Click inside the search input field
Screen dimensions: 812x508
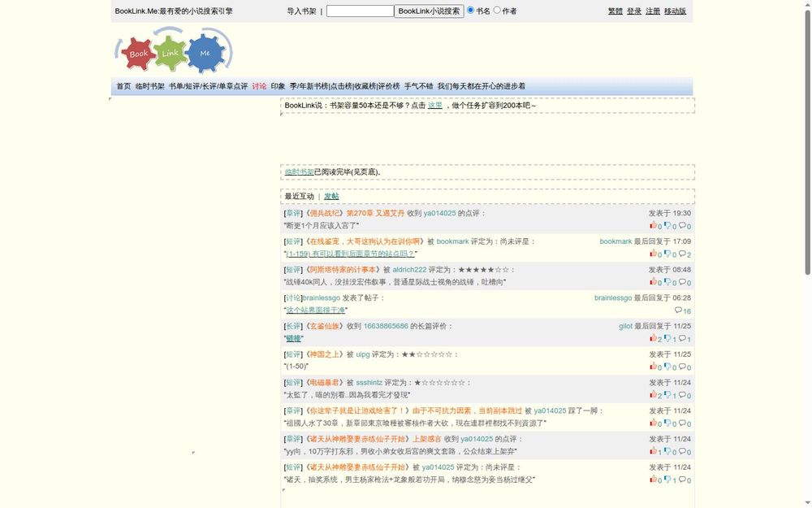click(360, 10)
